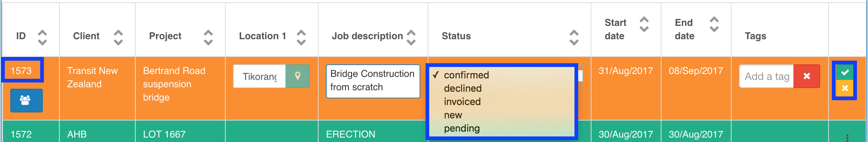Select 'confirmed' in the status dropdown

(x=466, y=75)
